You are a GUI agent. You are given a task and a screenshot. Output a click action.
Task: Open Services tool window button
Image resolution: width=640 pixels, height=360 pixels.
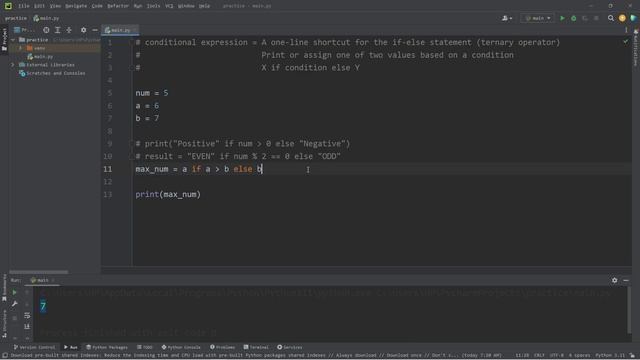[289, 347]
